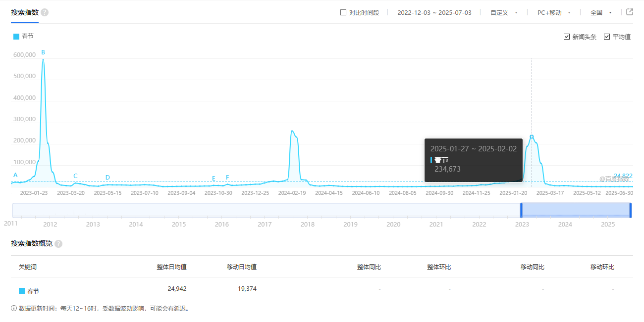The image size is (644, 322).
Task: Click the left handle of timeline range slider
Action: (x=521, y=210)
